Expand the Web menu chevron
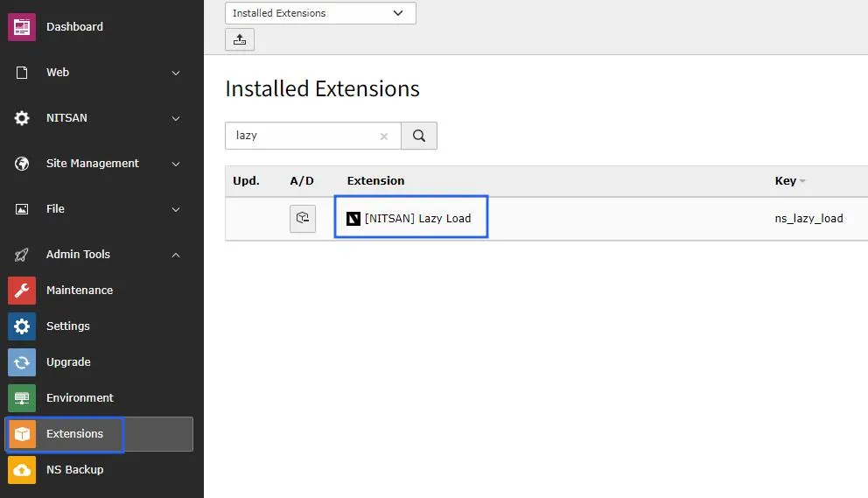Screen dimensions: 868x498 176,74
